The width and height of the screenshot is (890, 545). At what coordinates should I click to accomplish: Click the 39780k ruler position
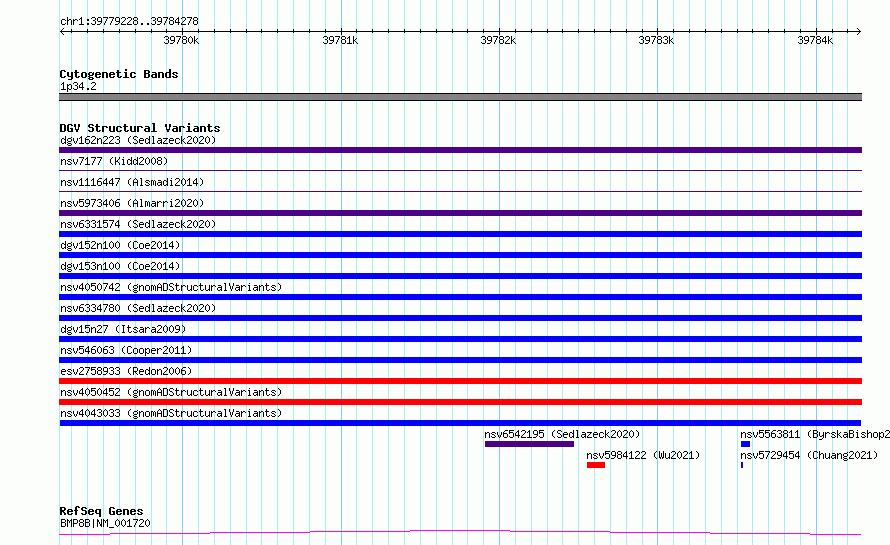181,40
